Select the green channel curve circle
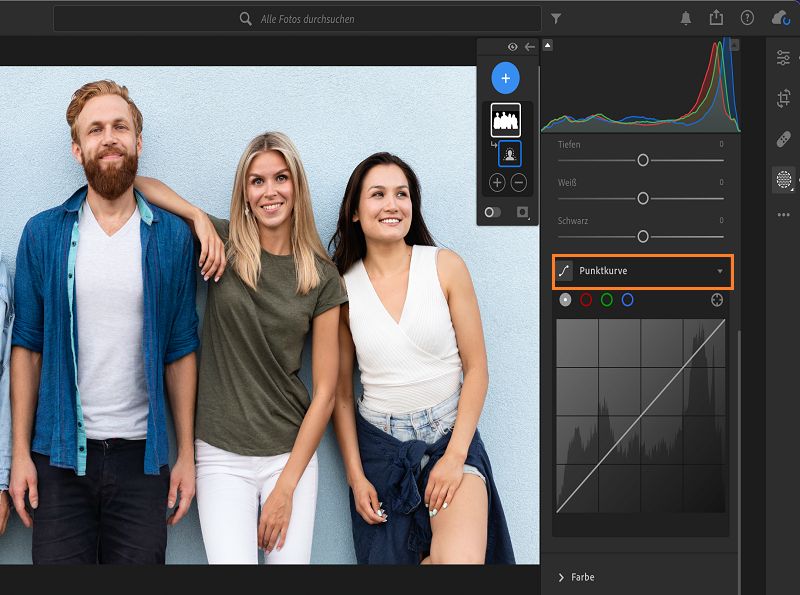 607,300
